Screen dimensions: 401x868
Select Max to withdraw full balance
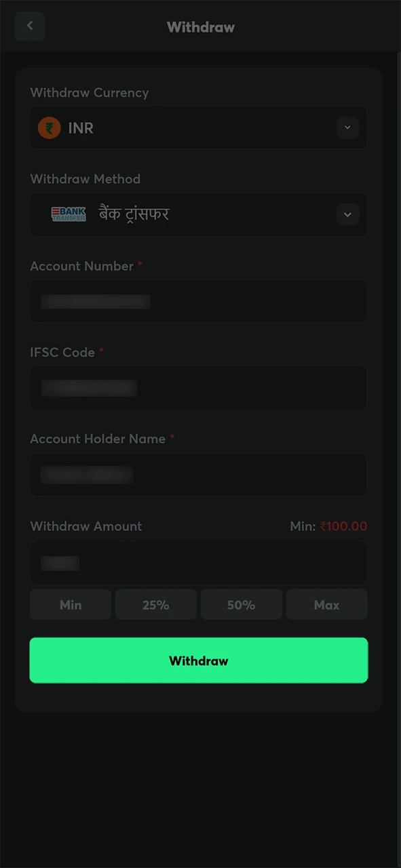click(x=326, y=604)
